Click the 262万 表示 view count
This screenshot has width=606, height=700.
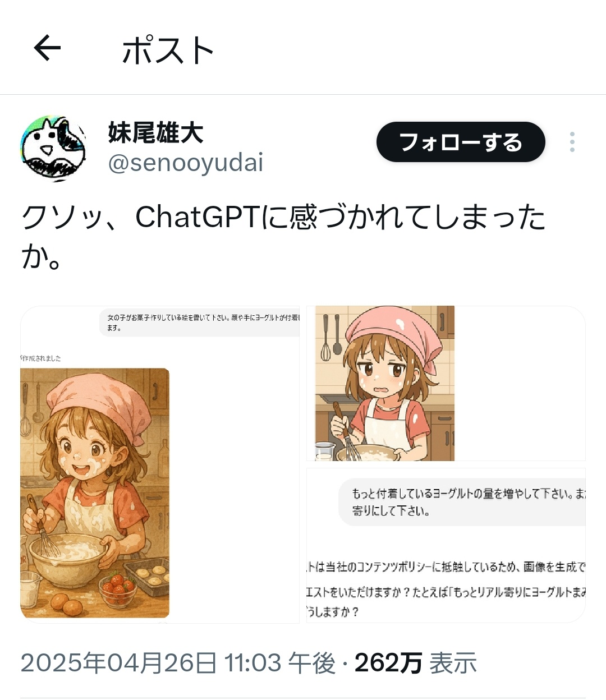(416, 663)
